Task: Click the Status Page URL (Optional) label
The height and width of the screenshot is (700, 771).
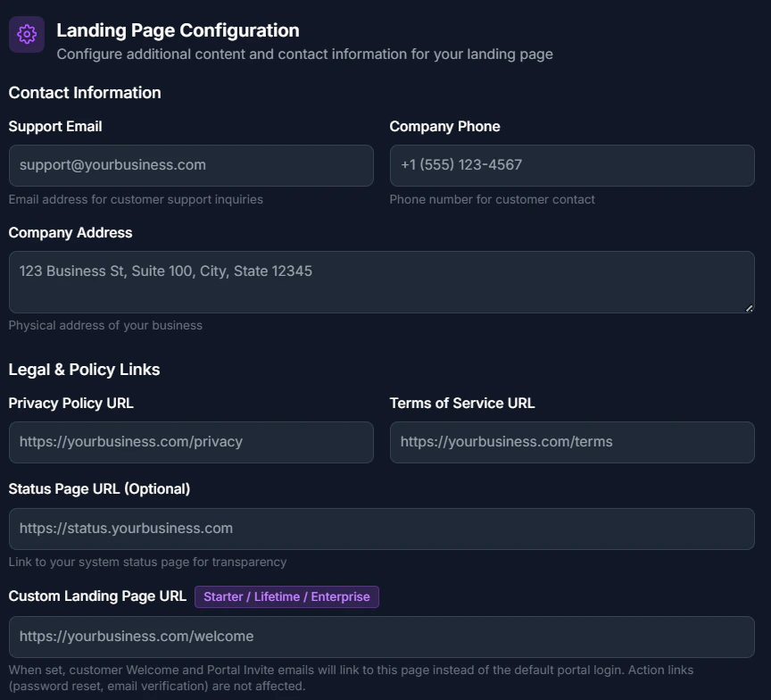Action: click(101, 489)
